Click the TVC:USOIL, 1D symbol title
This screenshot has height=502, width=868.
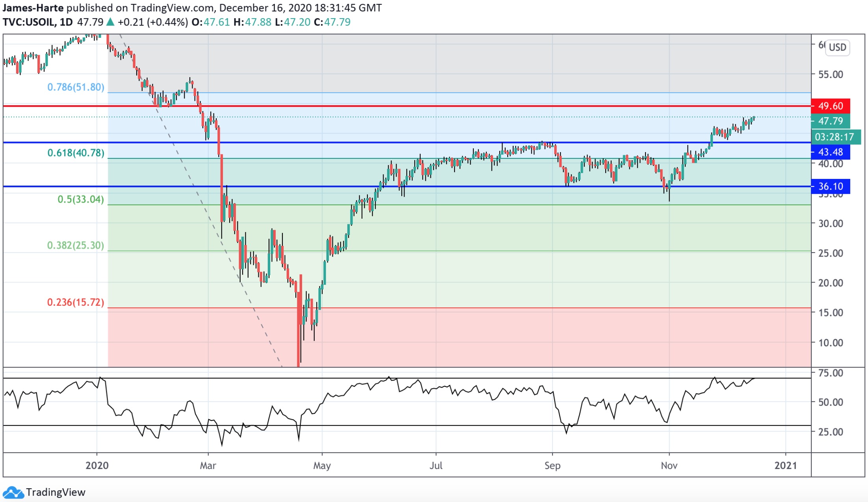tap(38, 22)
